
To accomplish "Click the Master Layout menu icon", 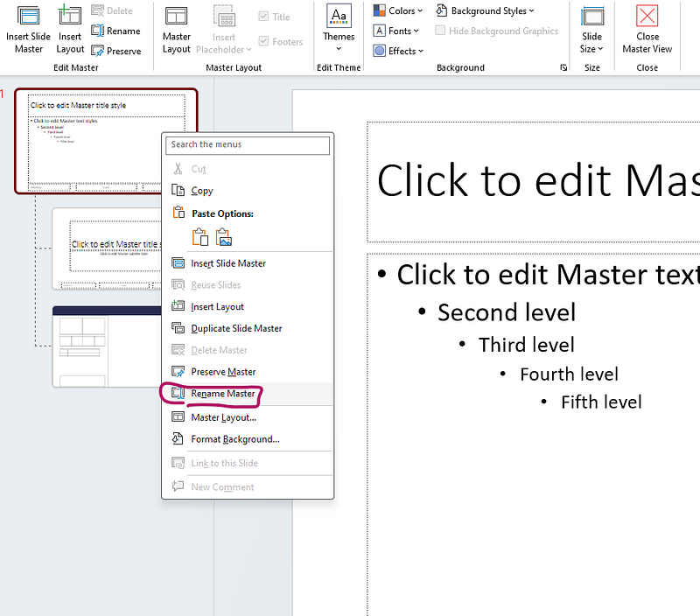I will [x=178, y=416].
